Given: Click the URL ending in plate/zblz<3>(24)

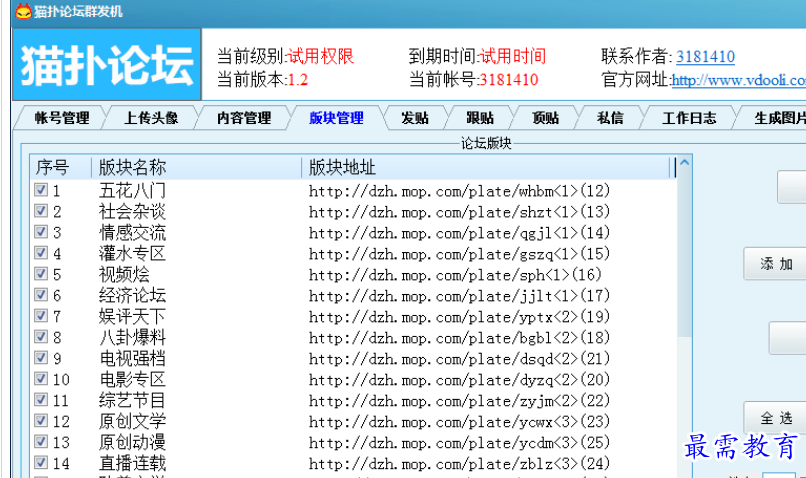Looking at the screenshot, I should [459, 464].
